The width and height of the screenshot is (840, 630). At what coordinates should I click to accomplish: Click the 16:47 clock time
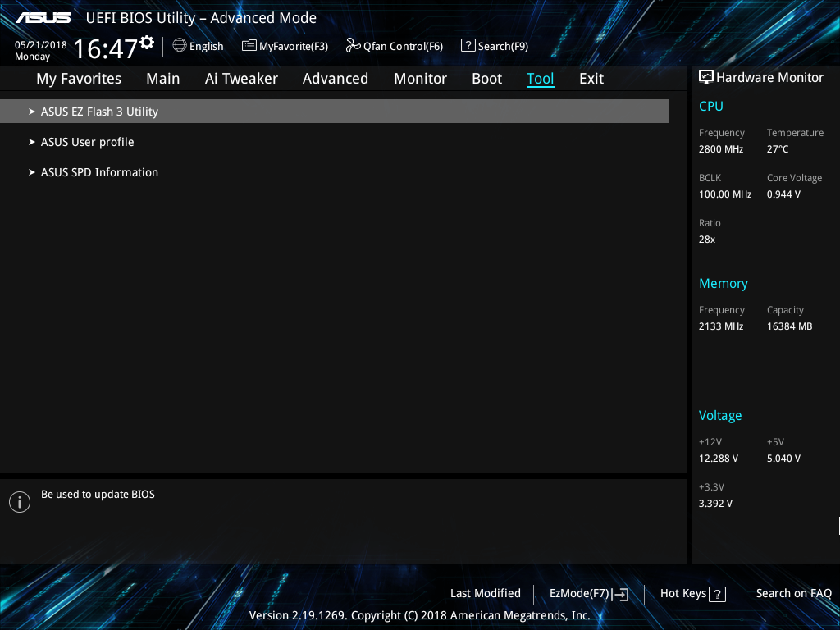point(106,48)
